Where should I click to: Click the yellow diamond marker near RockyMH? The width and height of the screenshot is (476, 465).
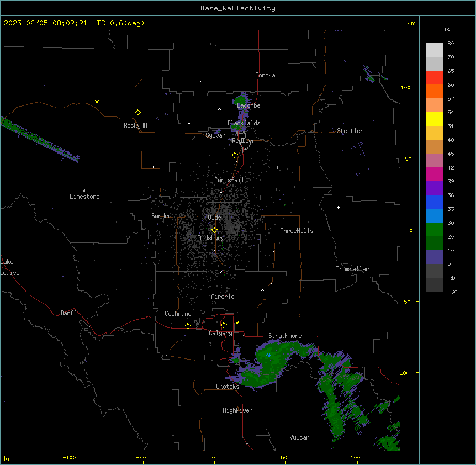tap(138, 113)
